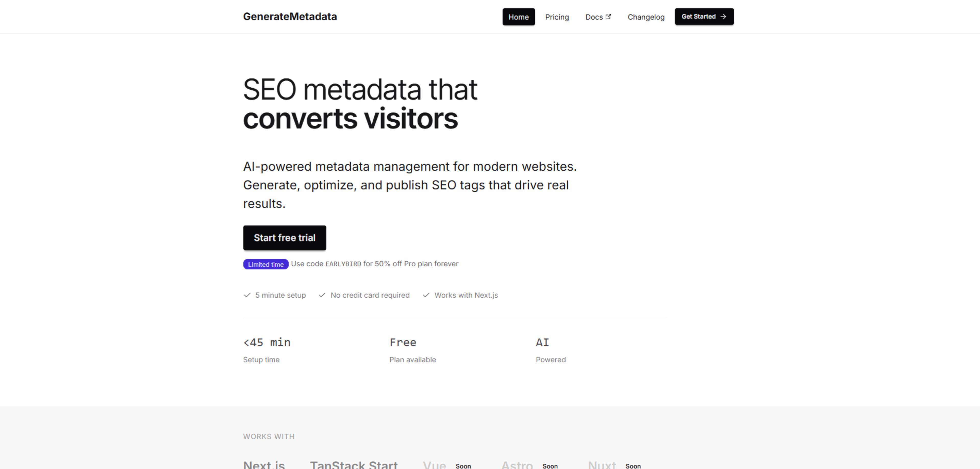Click the Start free trial button
Viewport: 980px width, 469px height.
click(x=285, y=238)
